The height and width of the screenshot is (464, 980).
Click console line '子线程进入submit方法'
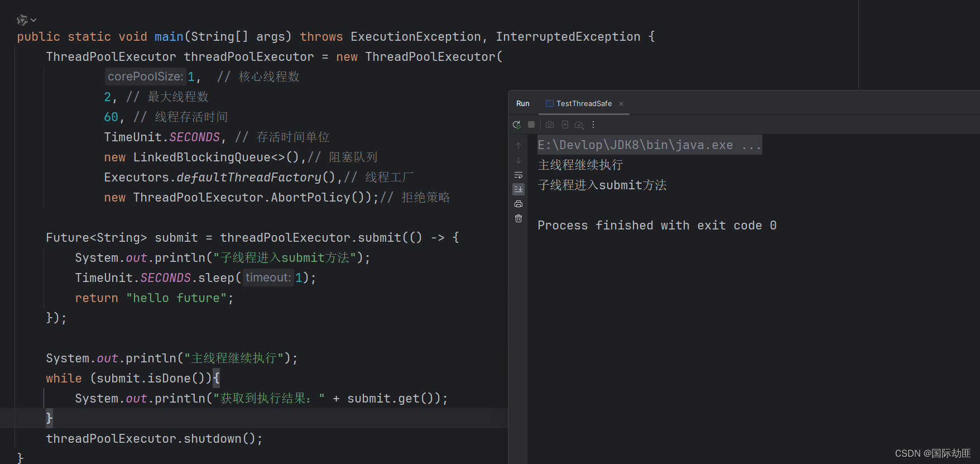(602, 185)
